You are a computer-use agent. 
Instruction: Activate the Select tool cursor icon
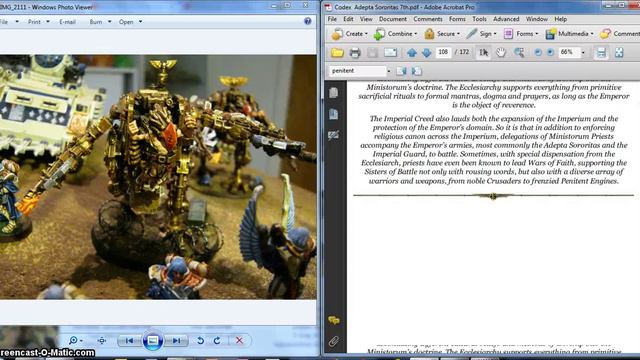[484, 53]
